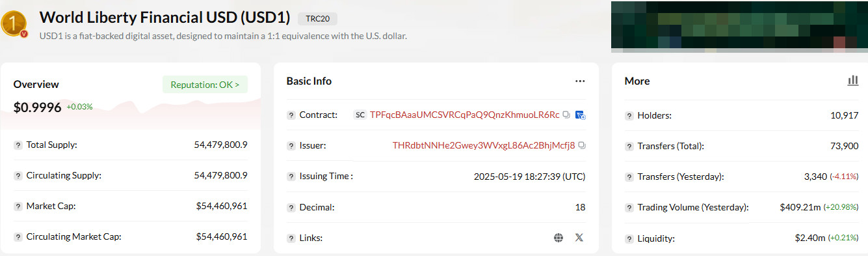This screenshot has height=256, width=868.
Task: Open the Basic Info three-dots menu
Action: coord(580,81)
